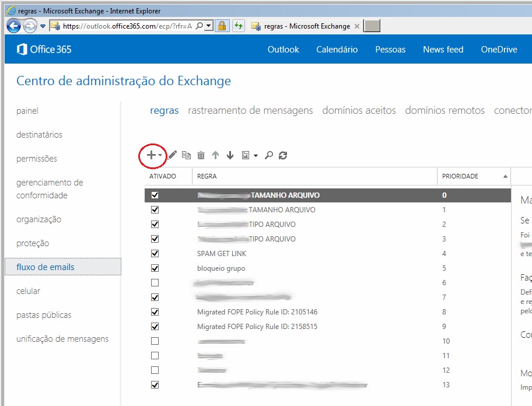Screen dimensions: 532x406
Task: Click the address bar search magnifier
Action: (x=199, y=26)
